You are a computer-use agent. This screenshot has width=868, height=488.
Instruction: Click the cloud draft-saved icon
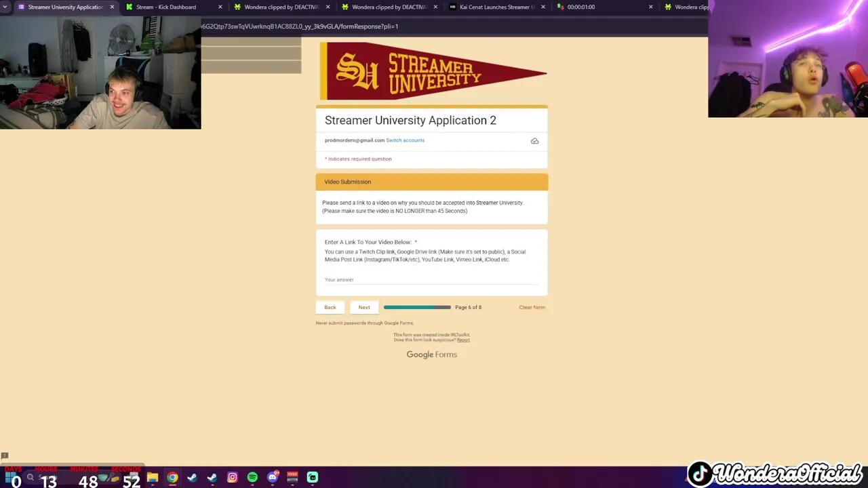(x=534, y=141)
